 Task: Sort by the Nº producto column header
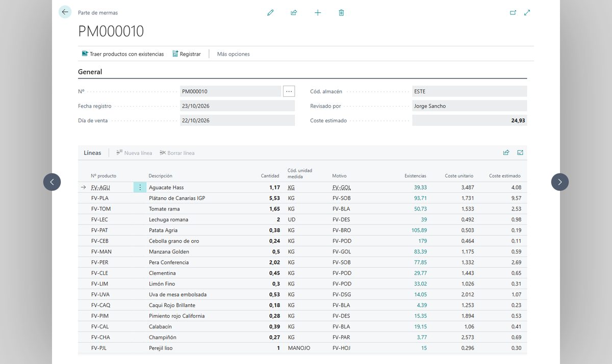pos(104,176)
